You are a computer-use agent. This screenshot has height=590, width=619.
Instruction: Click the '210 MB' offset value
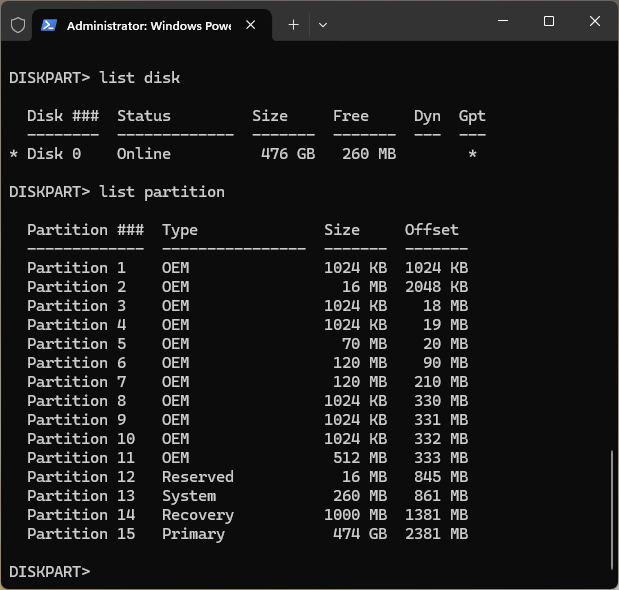pyautogui.click(x=441, y=382)
